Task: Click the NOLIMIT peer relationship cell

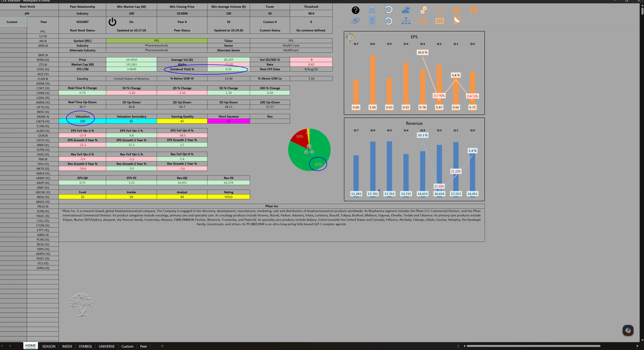Action: [x=83, y=21]
